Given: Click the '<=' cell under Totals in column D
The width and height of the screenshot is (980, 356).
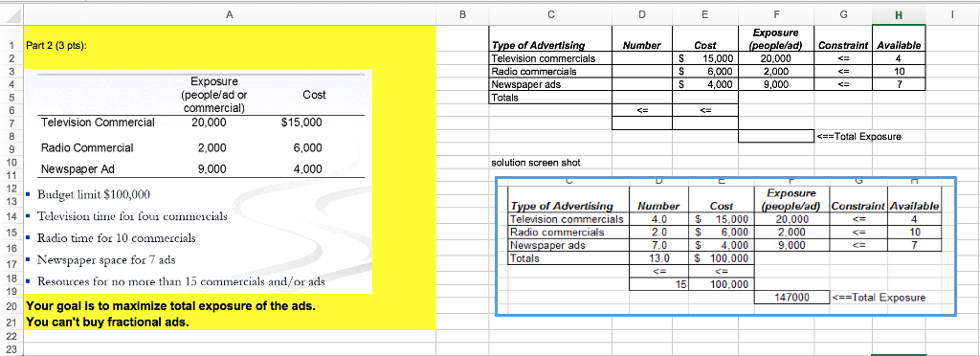Looking at the screenshot, I should [642, 111].
